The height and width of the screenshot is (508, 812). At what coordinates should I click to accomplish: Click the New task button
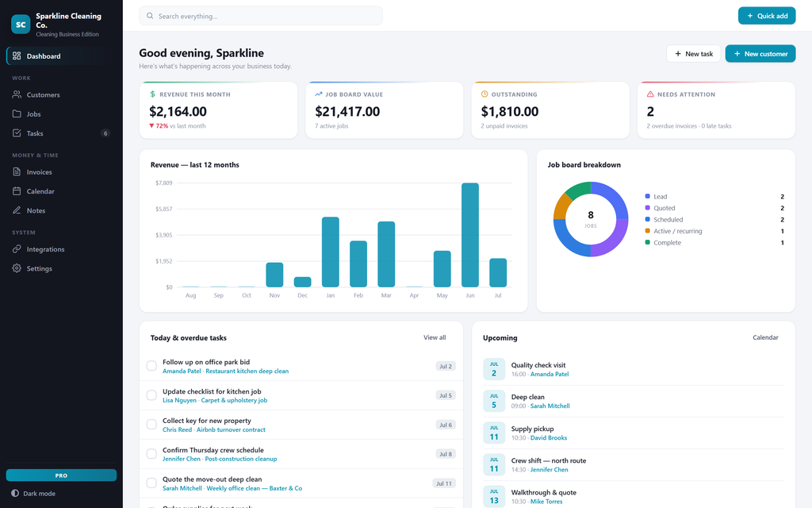coord(693,53)
